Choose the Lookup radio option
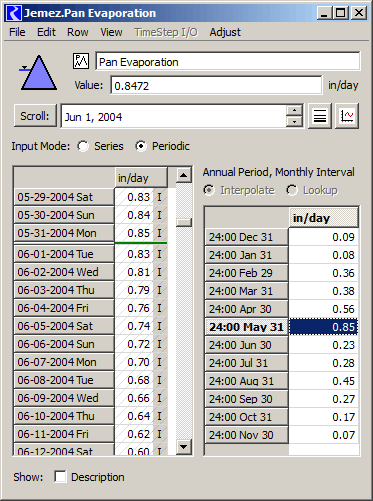This screenshot has height=501, width=373. tap(292, 190)
